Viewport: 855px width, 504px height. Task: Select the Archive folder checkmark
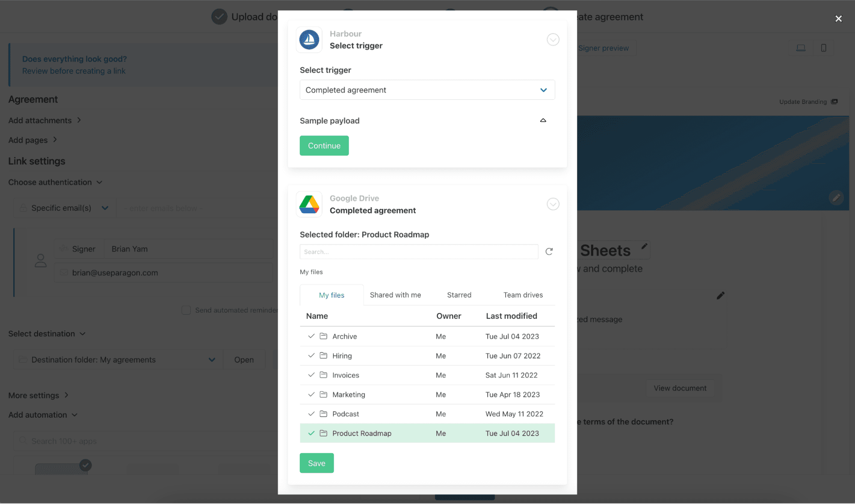pos(311,336)
